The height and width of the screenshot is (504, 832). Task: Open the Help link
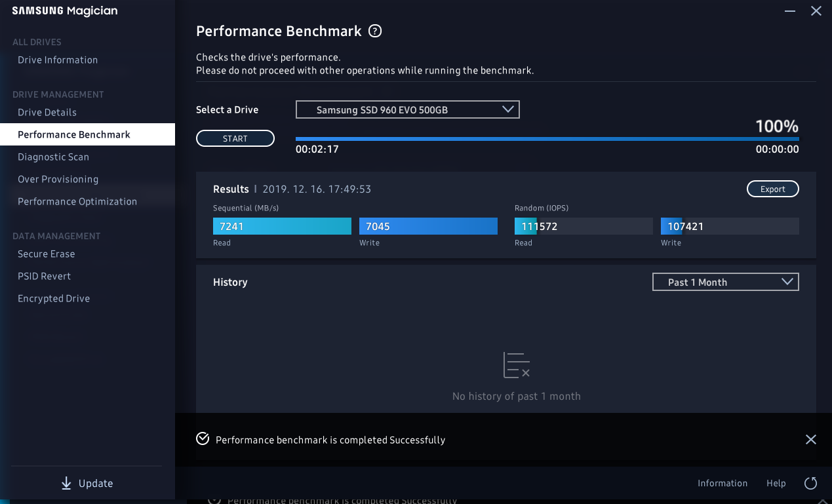pos(776,483)
